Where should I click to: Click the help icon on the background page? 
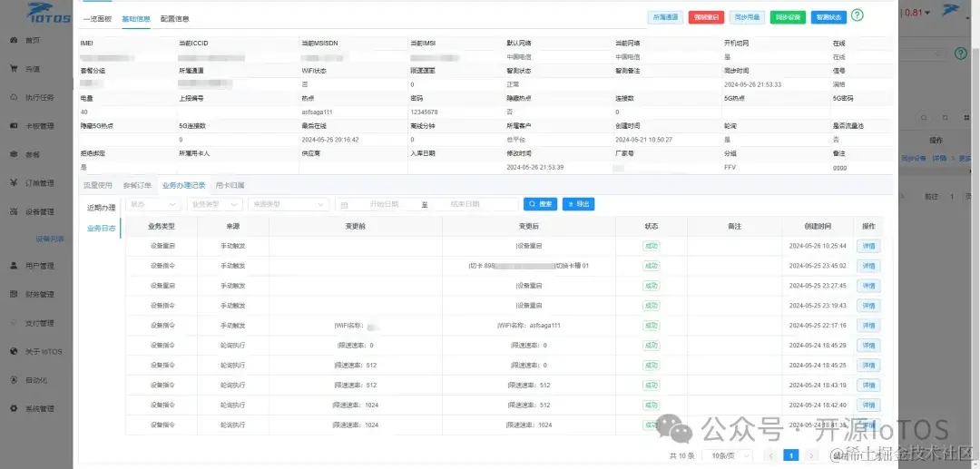961,54
